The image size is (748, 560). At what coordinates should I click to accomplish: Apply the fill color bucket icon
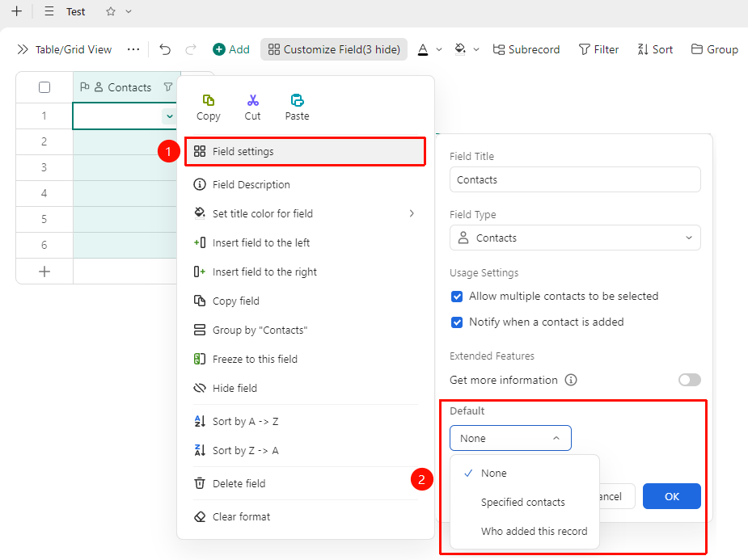pyautogui.click(x=460, y=49)
